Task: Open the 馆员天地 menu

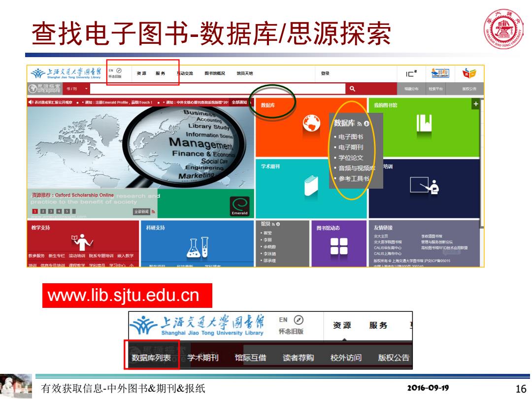Action: pyautogui.click(x=245, y=73)
